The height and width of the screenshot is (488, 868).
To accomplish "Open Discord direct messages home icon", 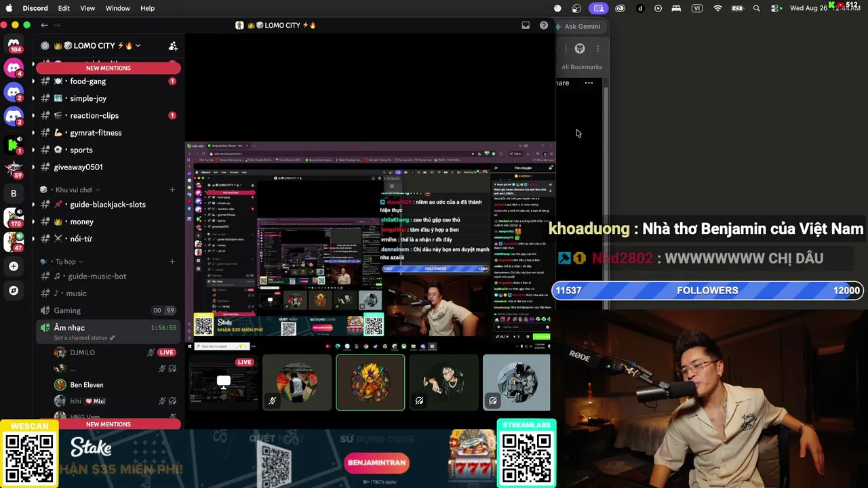I will click(x=14, y=45).
